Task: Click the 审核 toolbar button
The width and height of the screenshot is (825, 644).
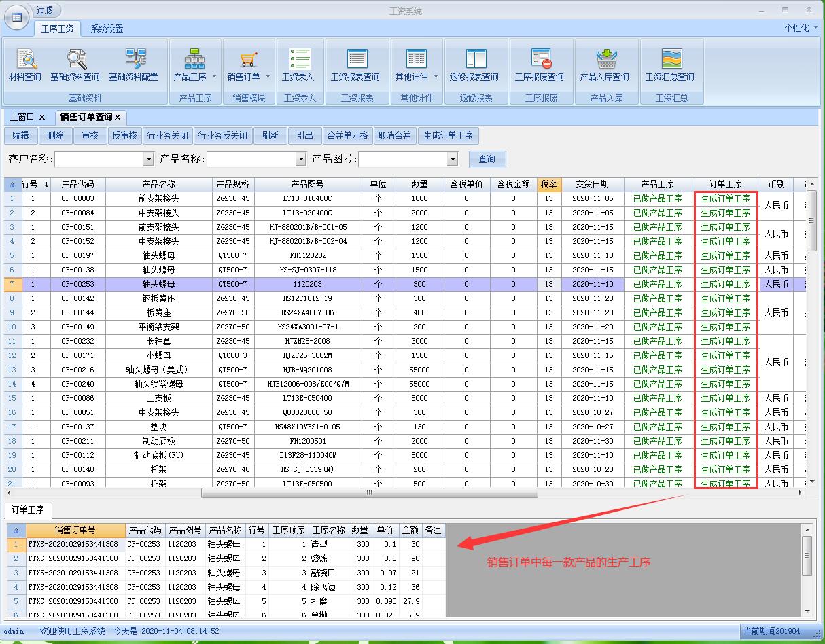Action: pyautogui.click(x=90, y=135)
